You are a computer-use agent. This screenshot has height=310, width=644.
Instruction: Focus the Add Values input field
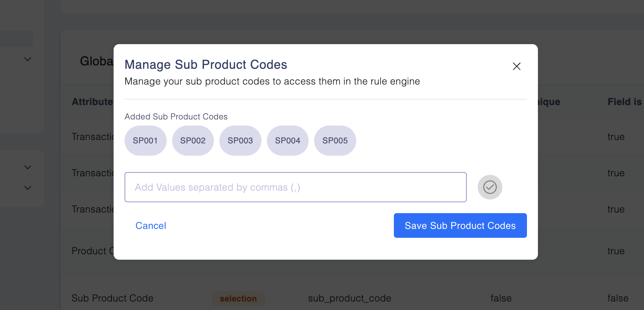tap(295, 187)
